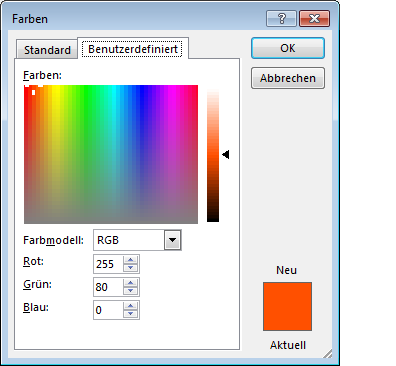Increase the Blau value with up arrow
Screen dimensions: 396x366
tap(130, 306)
